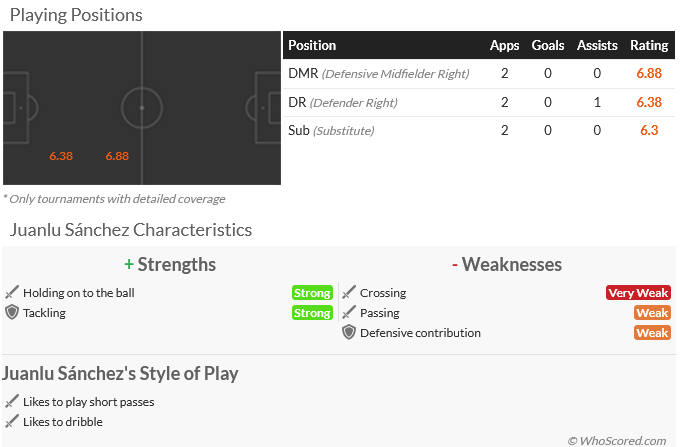Click the 6.38 rating on the pitch map

coord(61,156)
